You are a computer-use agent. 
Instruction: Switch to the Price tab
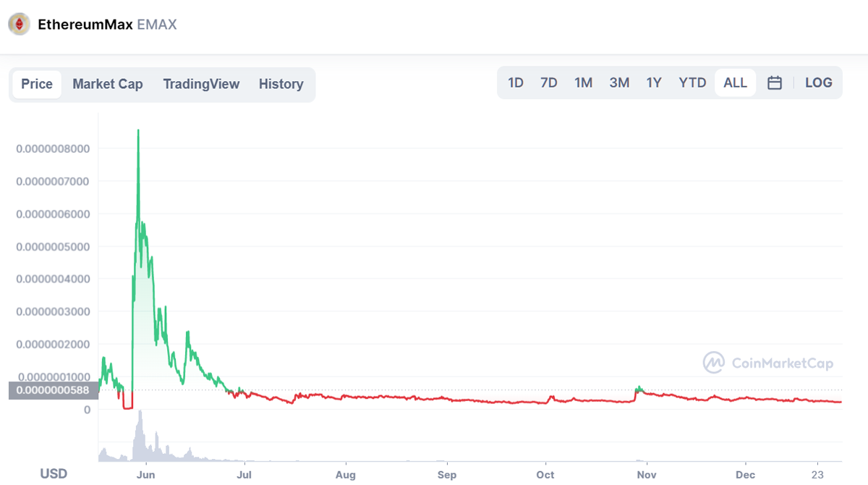[x=37, y=84]
